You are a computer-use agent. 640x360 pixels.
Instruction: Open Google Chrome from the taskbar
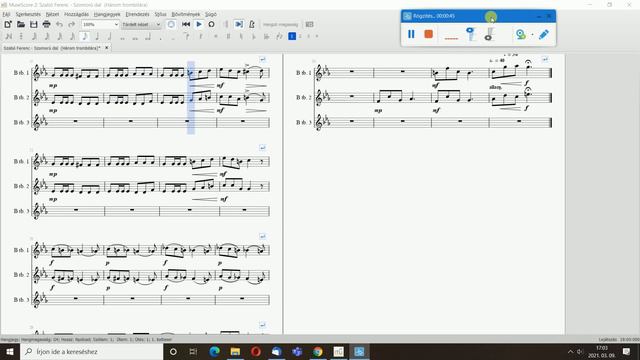pos(318,351)
